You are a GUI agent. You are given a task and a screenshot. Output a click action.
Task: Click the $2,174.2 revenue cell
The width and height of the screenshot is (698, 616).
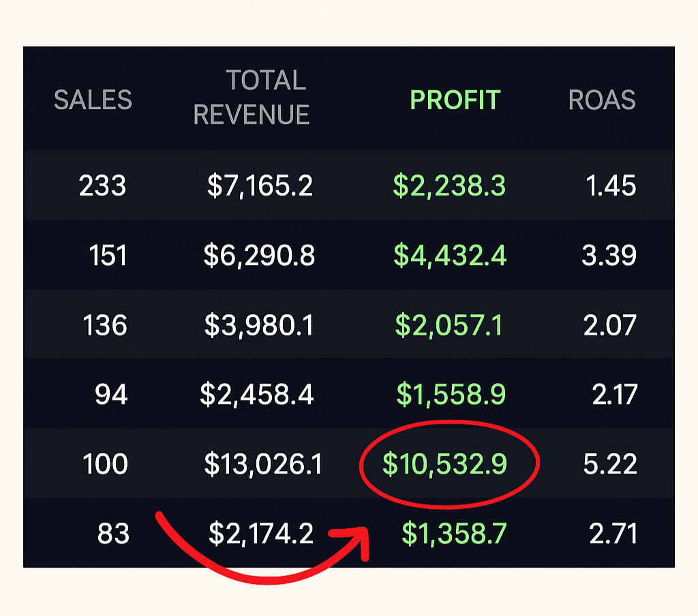pos(261,534)
